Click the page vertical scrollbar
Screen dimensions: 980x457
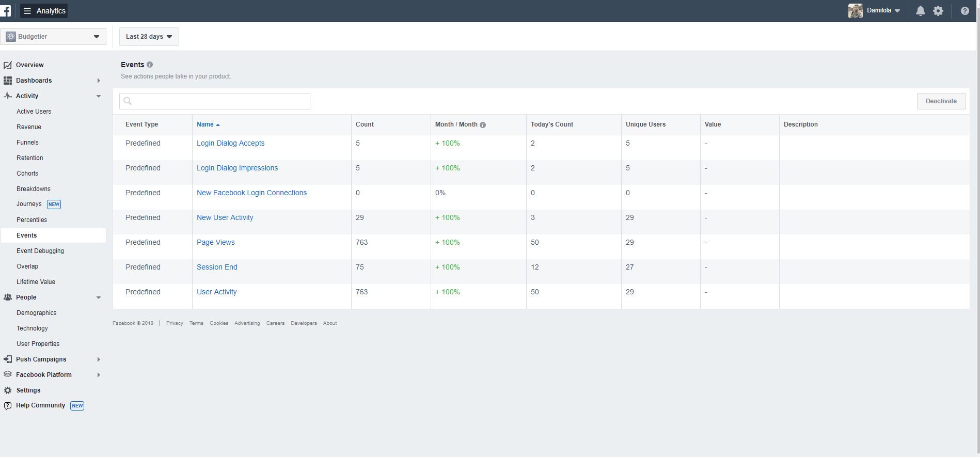(978, 228)
